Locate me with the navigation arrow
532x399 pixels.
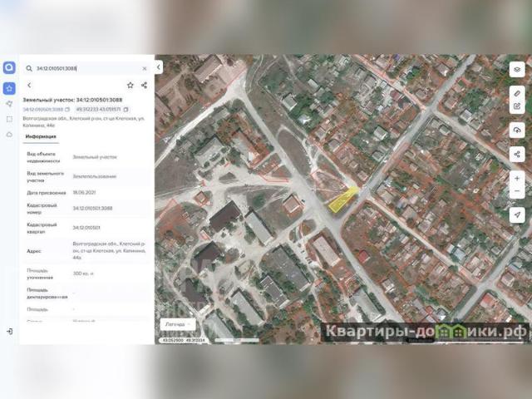(517, 215)
